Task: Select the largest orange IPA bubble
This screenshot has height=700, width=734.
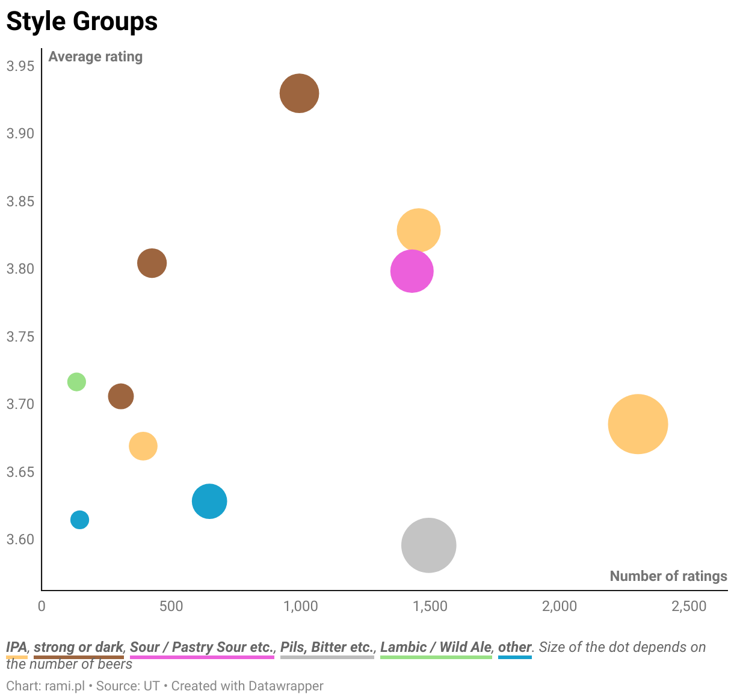Action: click(638, 424)
